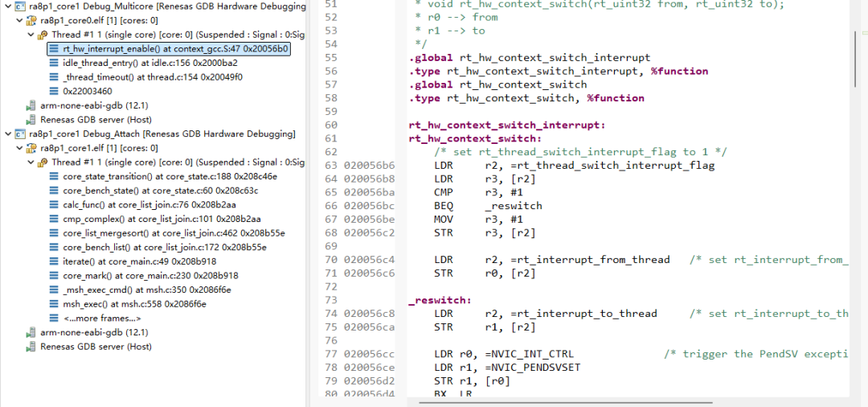Screen dimensions: 868x407
Task: Click stack frame icon of core_bench_state()
Action: click(54, 191)
